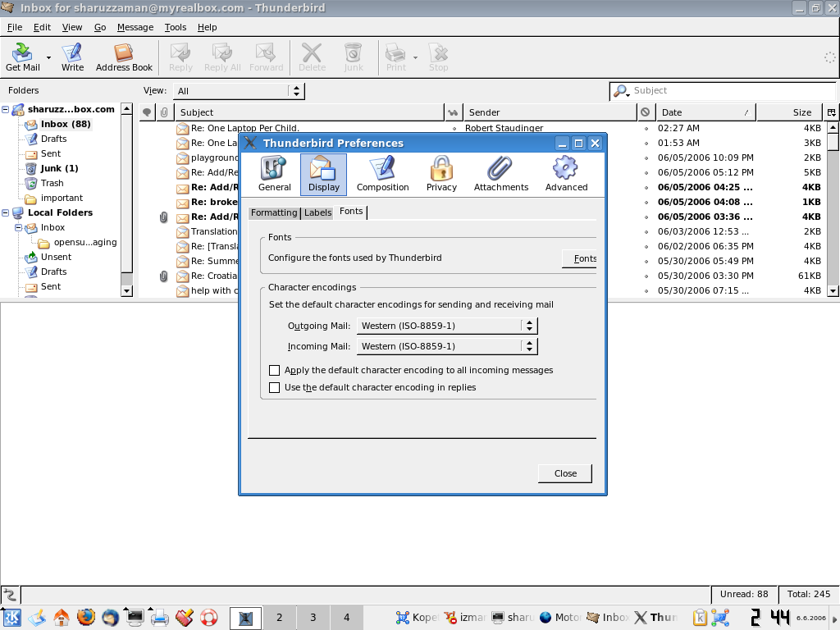840x630 pixels.
Task: Select the Fonts tab
Action: 351,211
